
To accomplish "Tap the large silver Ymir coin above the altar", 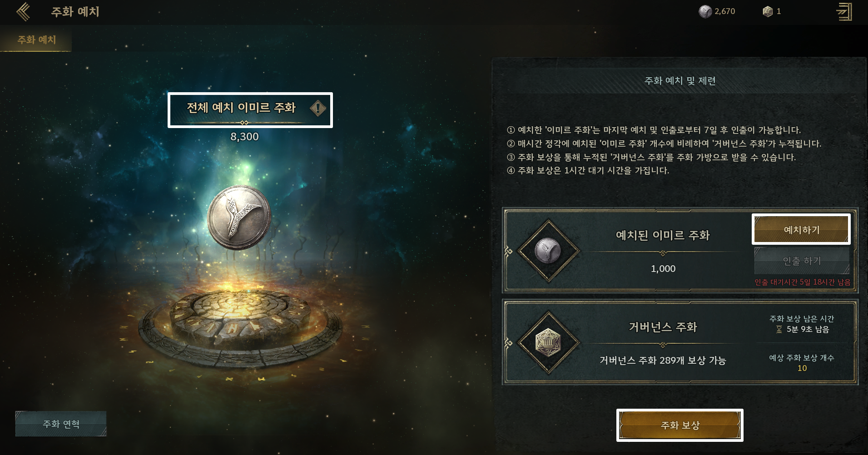I will pos(239,217).
